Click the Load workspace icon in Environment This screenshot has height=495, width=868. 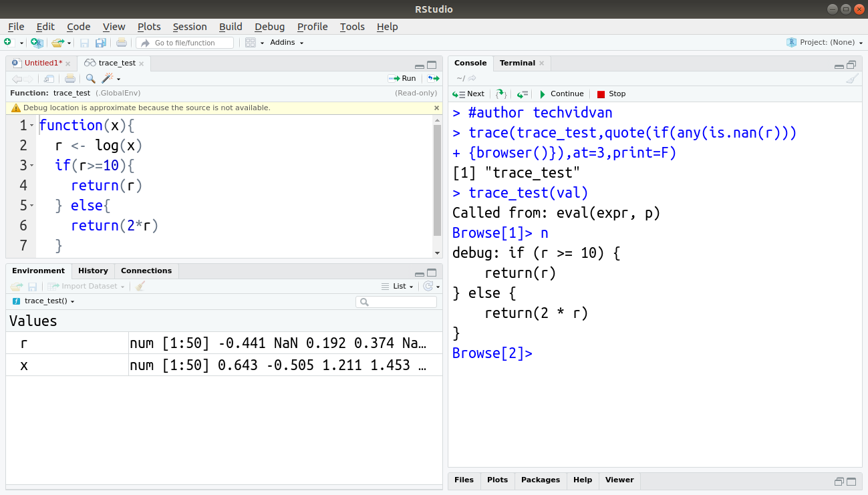tap(17, 286)
